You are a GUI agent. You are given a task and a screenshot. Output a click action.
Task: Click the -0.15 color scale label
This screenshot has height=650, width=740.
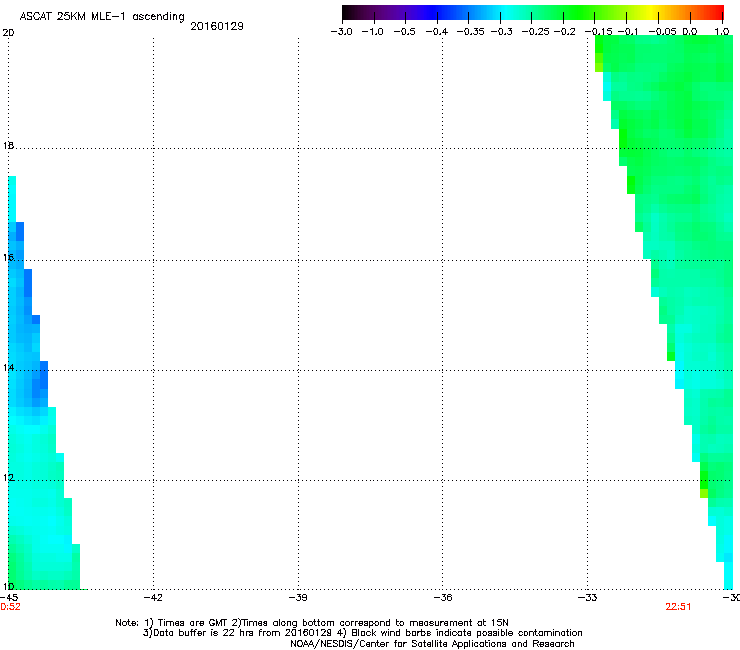(599, 32)
